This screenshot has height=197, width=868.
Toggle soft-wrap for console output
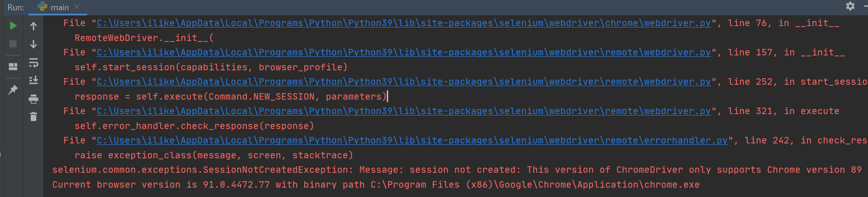click(x=34, y=62)
